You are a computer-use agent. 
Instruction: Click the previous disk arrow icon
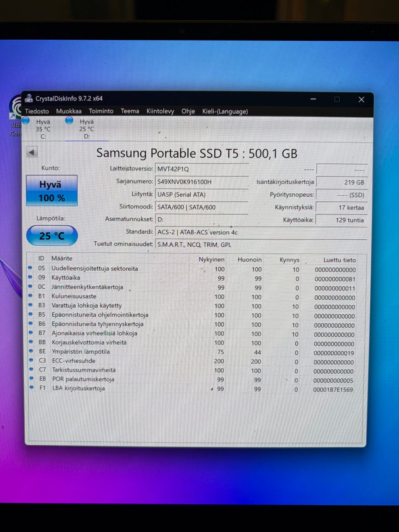32,152
